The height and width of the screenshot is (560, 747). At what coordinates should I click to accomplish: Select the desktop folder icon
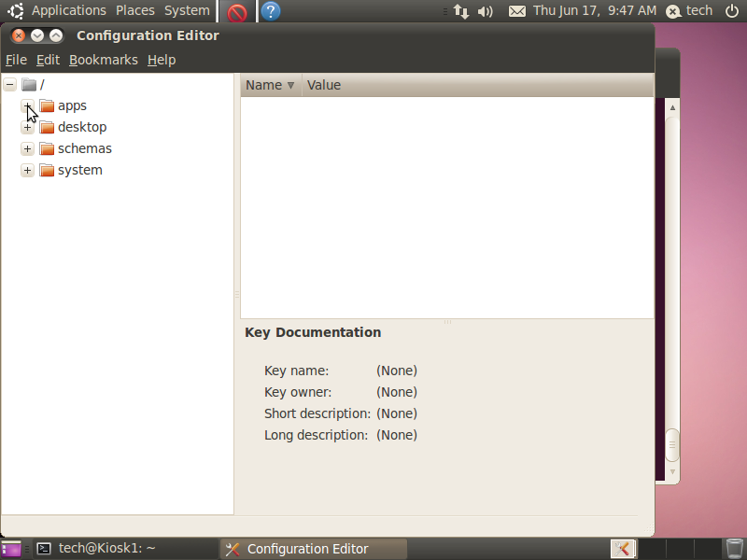tap(47, 127)
